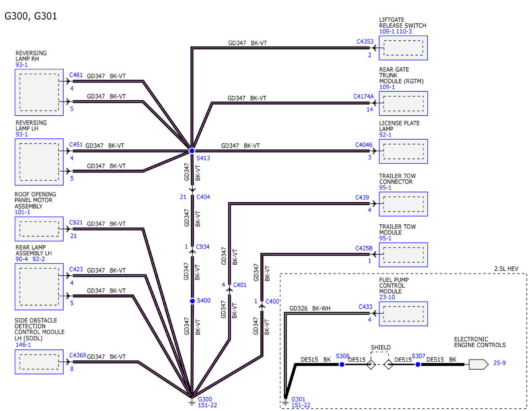Image resolution: width=532 pixels, height=411 pixels.
Task: Select the S307 splice dot
Action: (x=418, y=364)
